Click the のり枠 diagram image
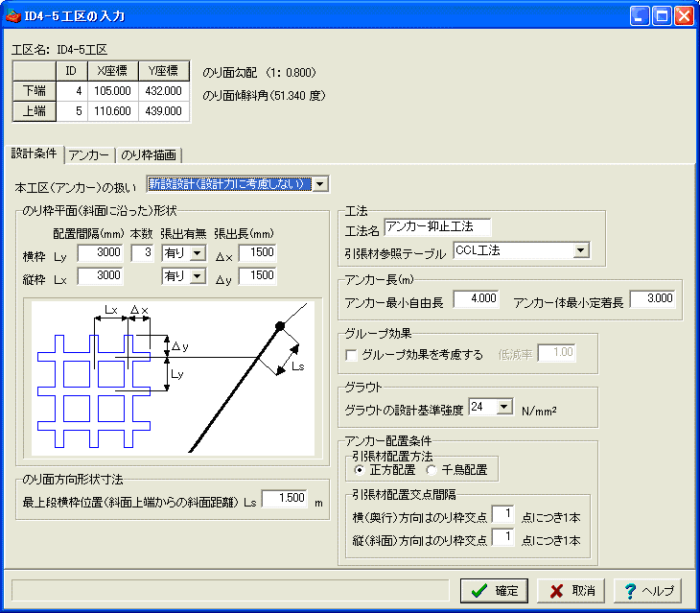700x613 pixels. pos(173,378)
